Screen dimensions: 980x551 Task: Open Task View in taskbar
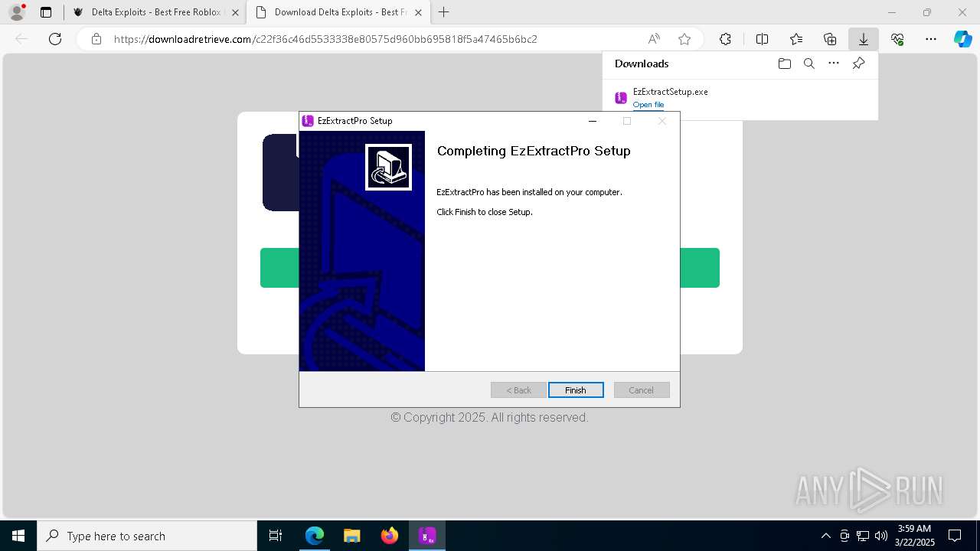pyautogui.click(x=276, y=536)
